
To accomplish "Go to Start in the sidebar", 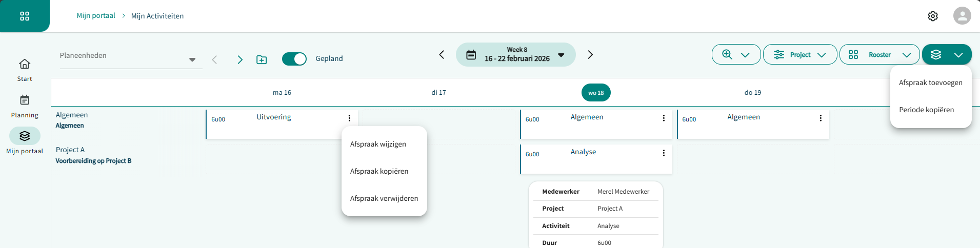I will pyautogui.click(x=25, y=70).
